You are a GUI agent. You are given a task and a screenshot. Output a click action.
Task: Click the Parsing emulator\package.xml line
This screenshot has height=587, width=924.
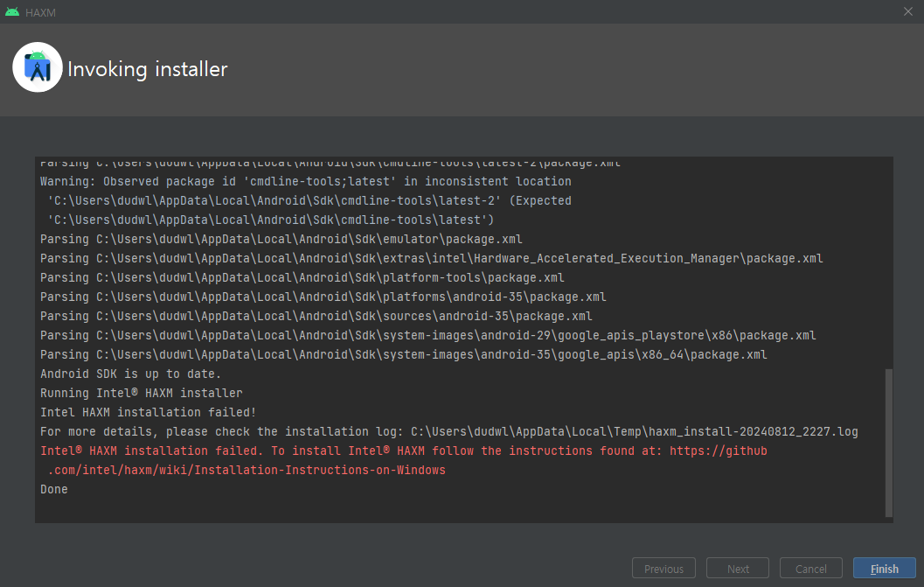pos(281,239)
